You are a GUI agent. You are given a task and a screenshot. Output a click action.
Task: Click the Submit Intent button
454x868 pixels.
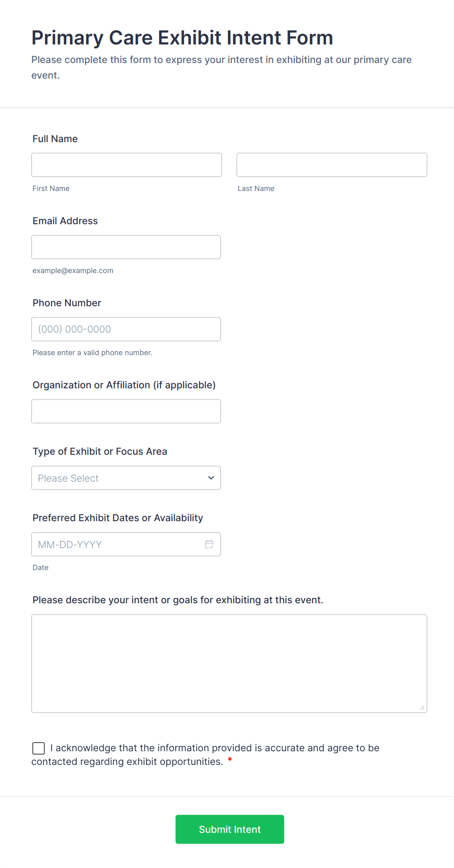pos(229,829)
